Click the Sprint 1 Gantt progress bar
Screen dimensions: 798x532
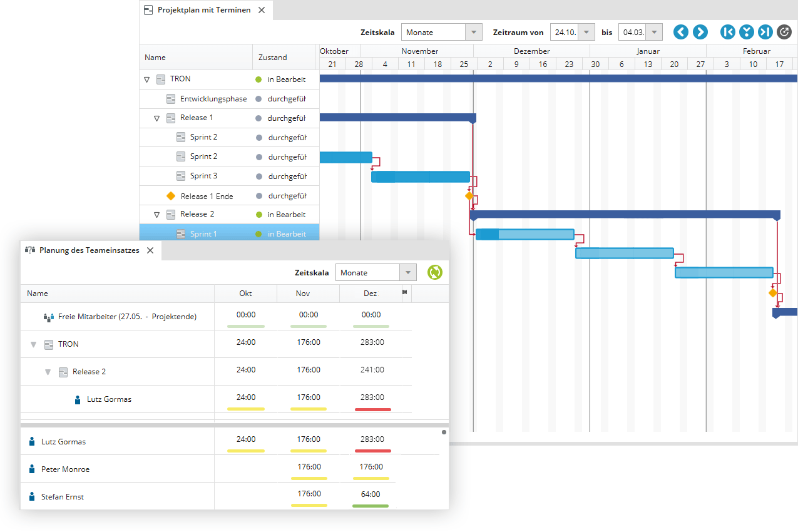(524, 235)
